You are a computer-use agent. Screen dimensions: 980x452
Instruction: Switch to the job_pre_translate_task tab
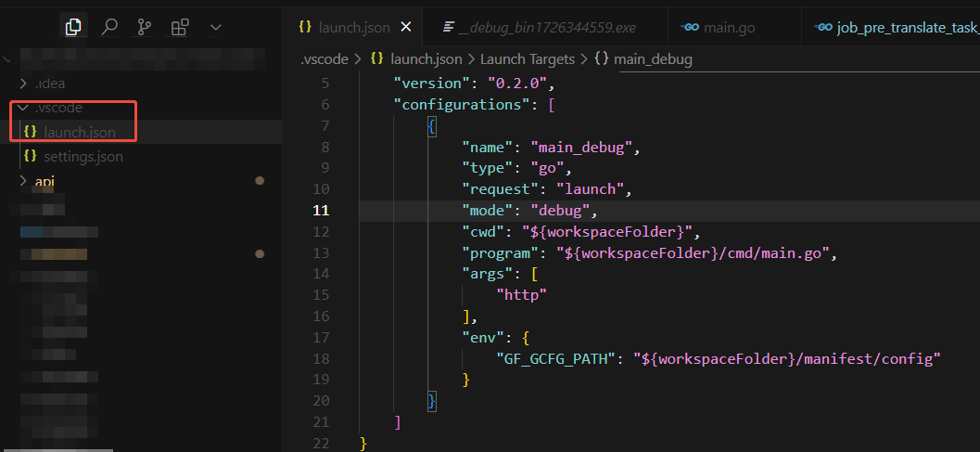(891, 27)
